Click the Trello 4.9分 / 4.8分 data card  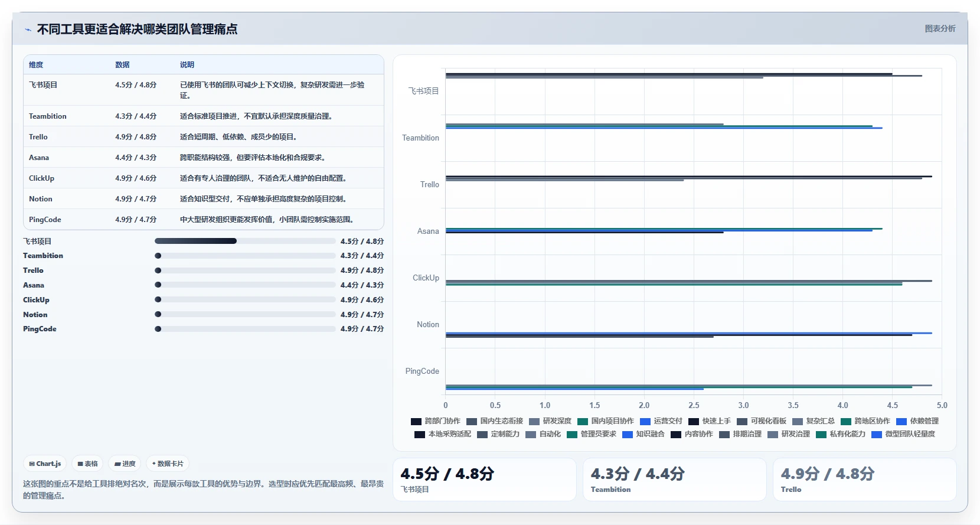click(x=864, y=480)
